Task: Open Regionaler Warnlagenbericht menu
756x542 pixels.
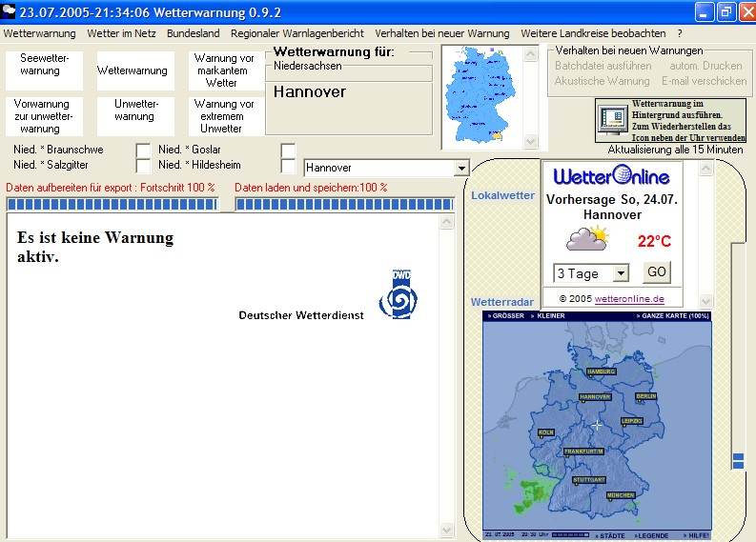Action: pos(296,33)
